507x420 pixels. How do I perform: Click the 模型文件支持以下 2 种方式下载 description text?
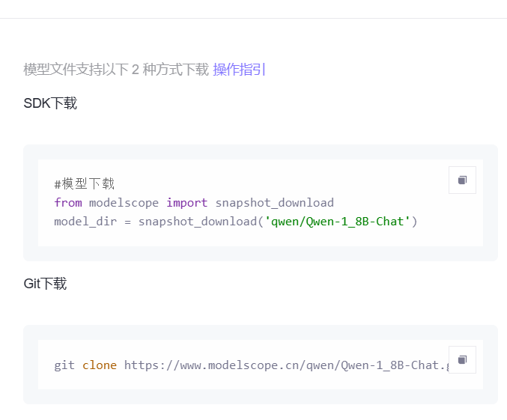coord(116,70)
